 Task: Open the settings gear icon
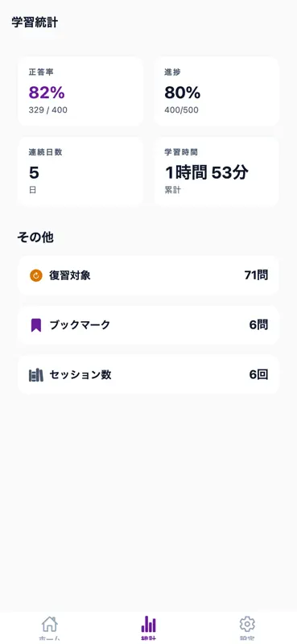[247, 625]
